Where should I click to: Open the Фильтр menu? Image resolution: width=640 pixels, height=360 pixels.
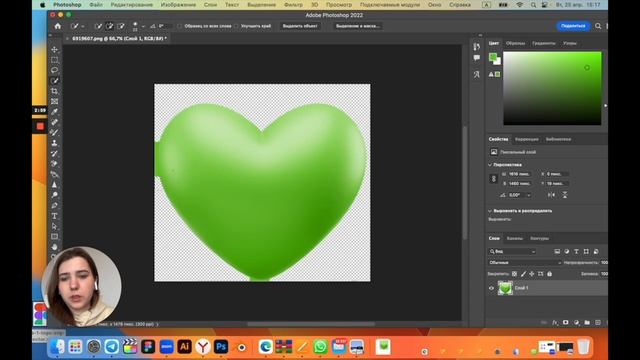pyautogui.click(x=293, y=5)
